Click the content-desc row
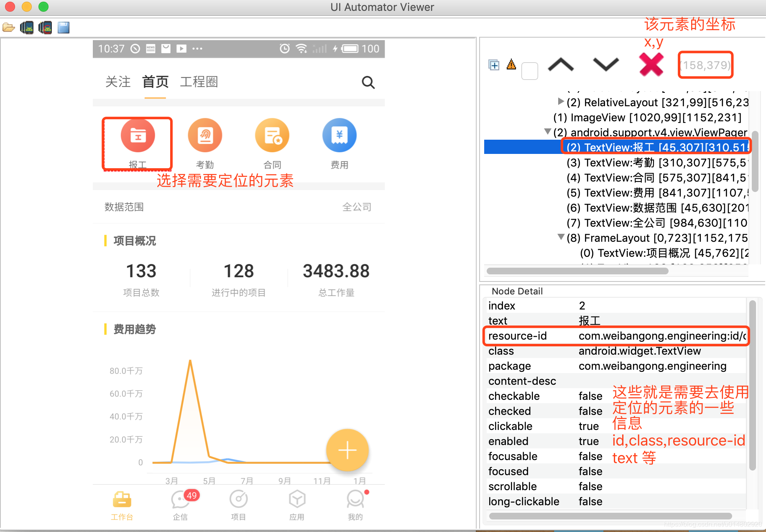Screen dimensions: 766x532 point(616,381)
